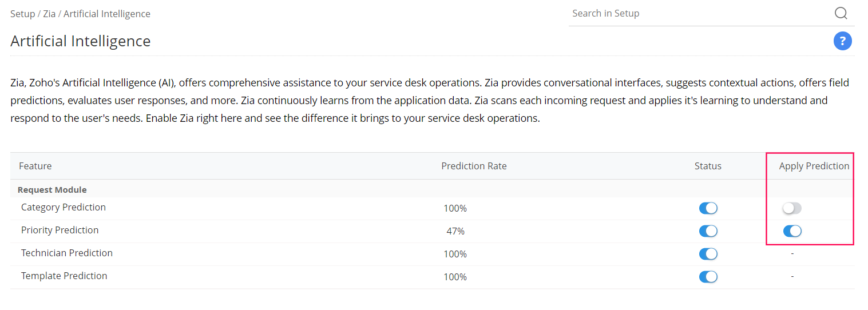The height and width of the screenshot is (310, 868).
Task: Open the blue help question mark
Action: pyautogui.click(x=842, y=41)
